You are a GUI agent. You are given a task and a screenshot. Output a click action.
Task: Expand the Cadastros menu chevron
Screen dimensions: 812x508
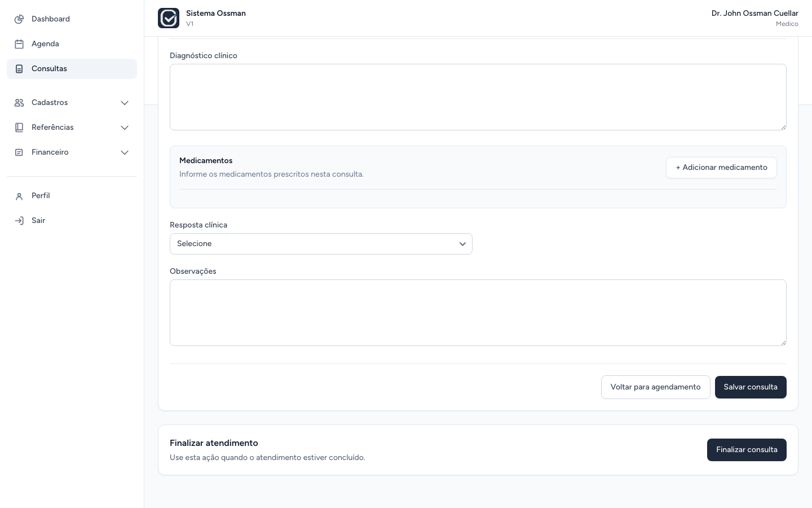point(125,103)
